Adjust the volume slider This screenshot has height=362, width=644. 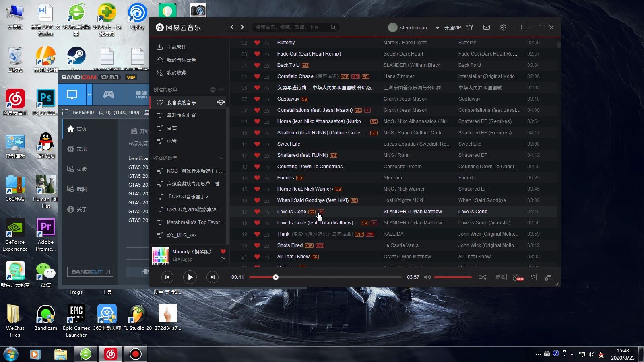[453, 277]
